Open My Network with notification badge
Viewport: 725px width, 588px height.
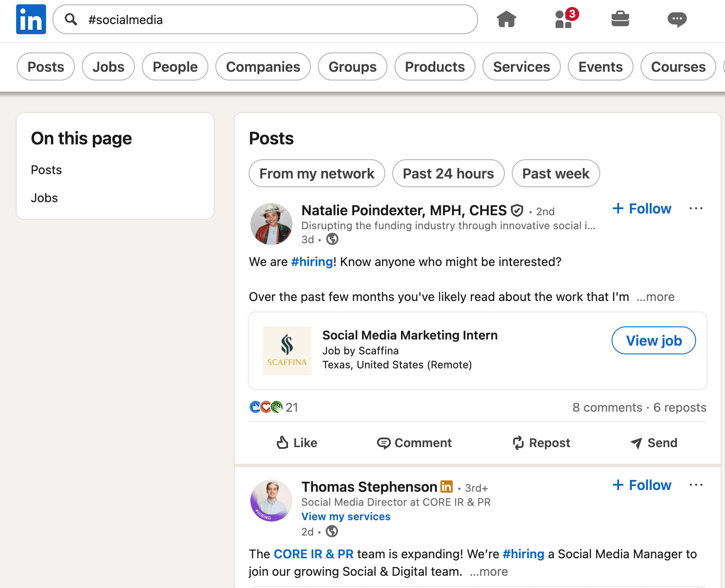click(563, 20)
